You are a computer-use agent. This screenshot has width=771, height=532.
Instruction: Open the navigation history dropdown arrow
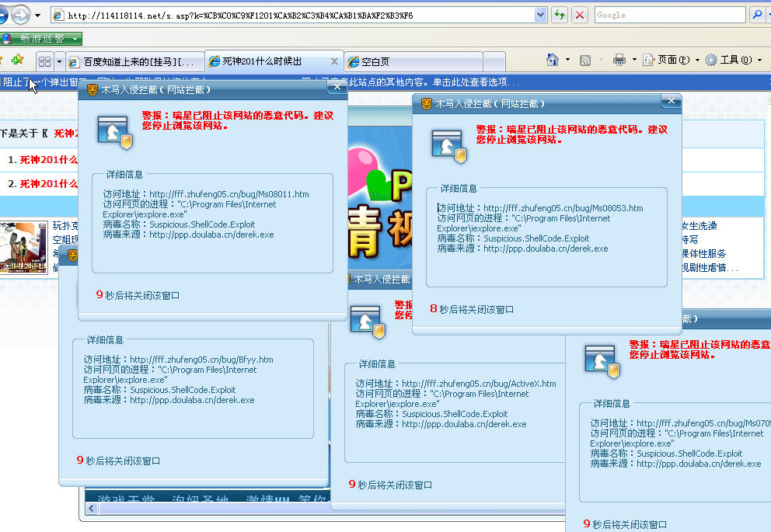click(x=37, y=16)
